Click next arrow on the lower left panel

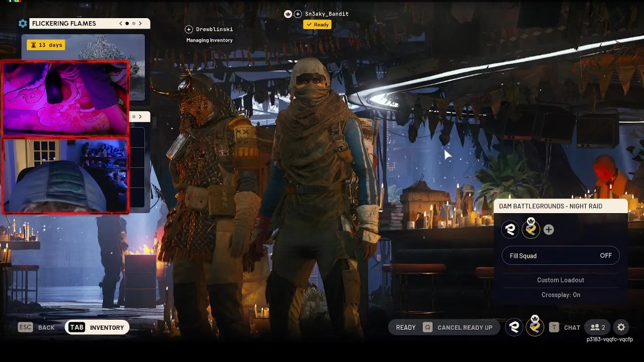pyautogui.click(x=140, y=117)
